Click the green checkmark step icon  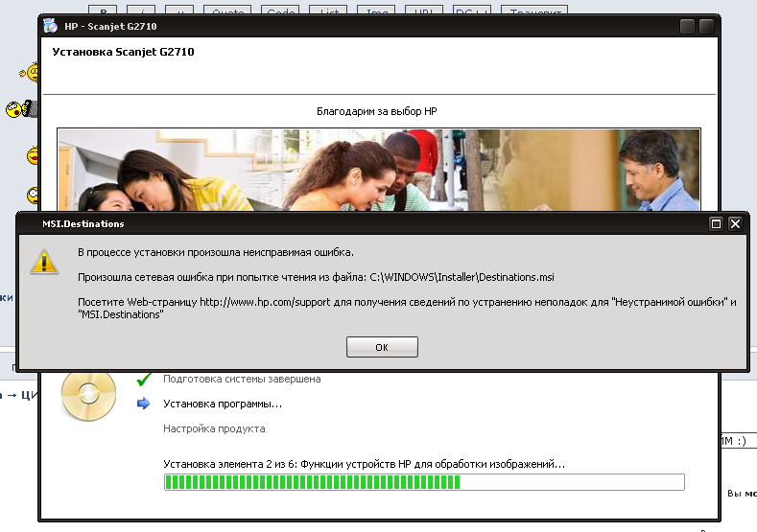(x=143, y=380)
